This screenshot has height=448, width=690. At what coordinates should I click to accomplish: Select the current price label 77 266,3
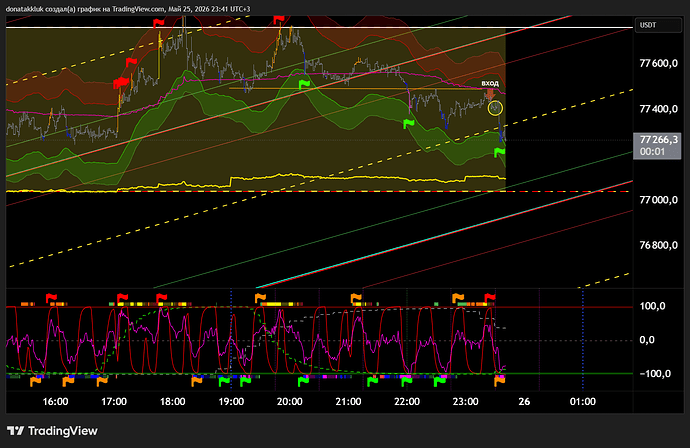click(658, 140)
